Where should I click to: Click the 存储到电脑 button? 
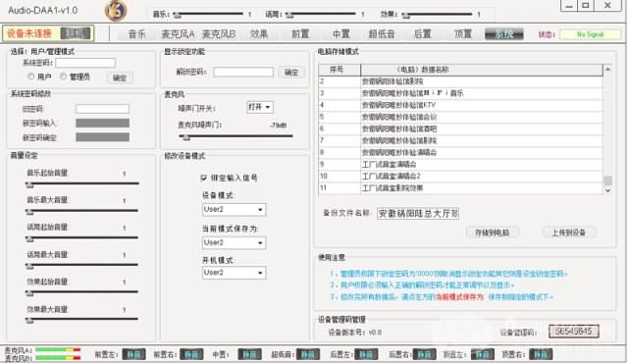click(x=493, y=233)
